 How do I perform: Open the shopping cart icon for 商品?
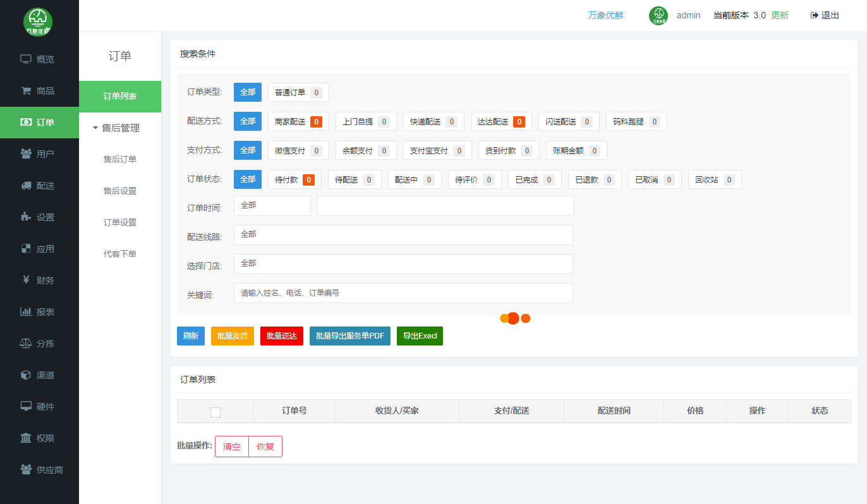pos(26,91)
